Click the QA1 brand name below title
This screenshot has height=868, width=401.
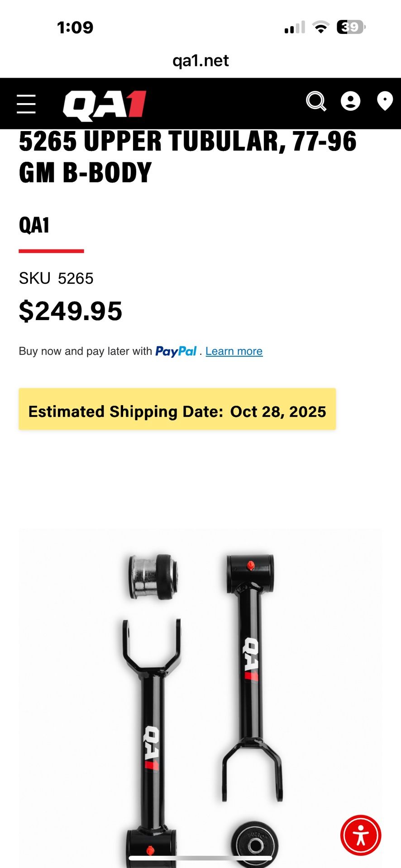coord(34,225)
